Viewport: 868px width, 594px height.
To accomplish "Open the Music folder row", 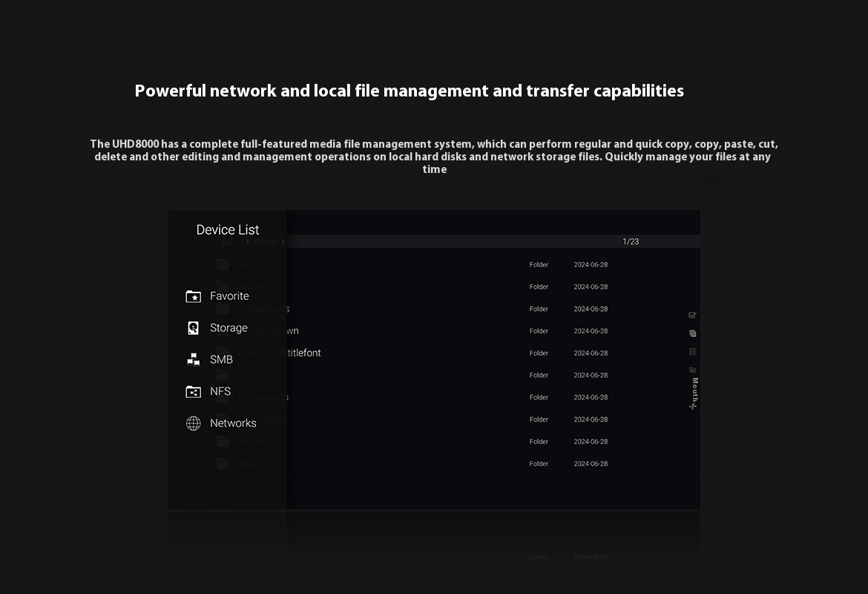I will [x=251, y=464].
